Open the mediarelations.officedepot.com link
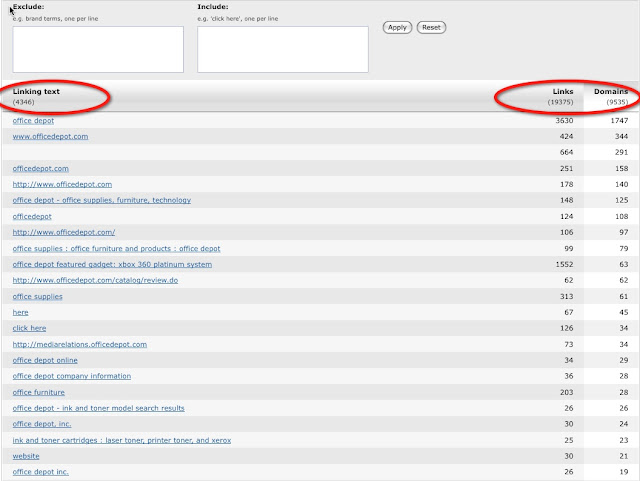 tap(80, 345)
